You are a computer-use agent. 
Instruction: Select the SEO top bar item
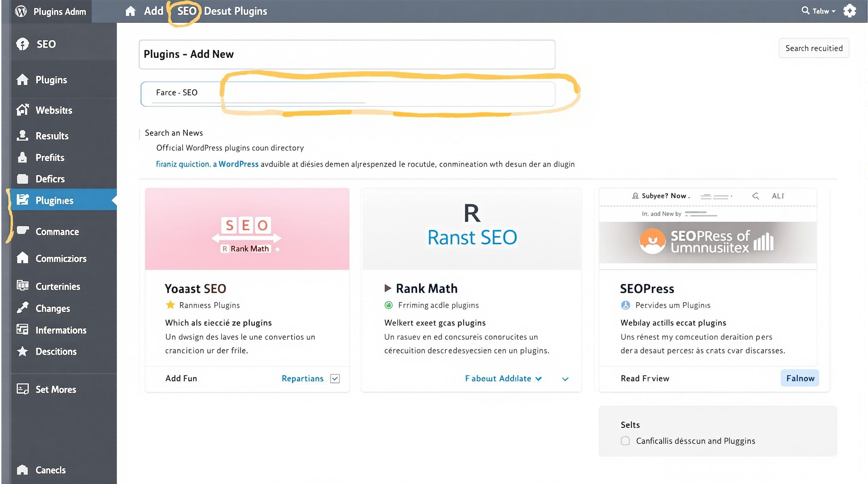pos(187,11)
